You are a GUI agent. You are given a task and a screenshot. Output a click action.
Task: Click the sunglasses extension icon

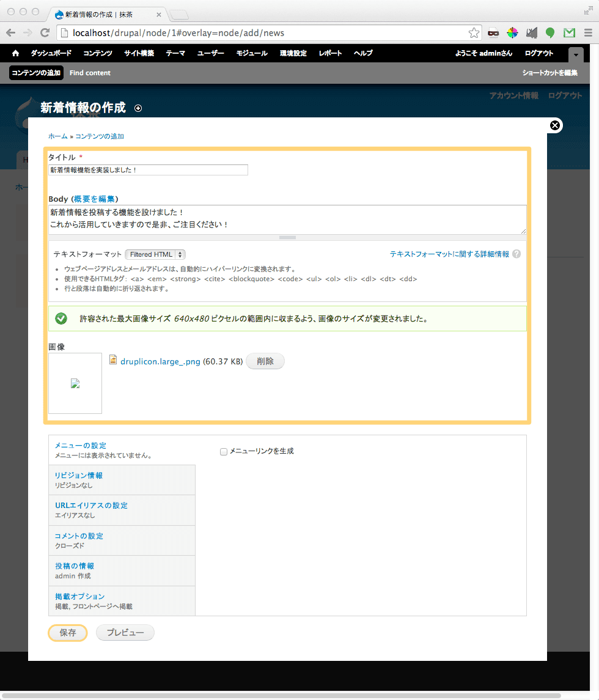[493, 32]
